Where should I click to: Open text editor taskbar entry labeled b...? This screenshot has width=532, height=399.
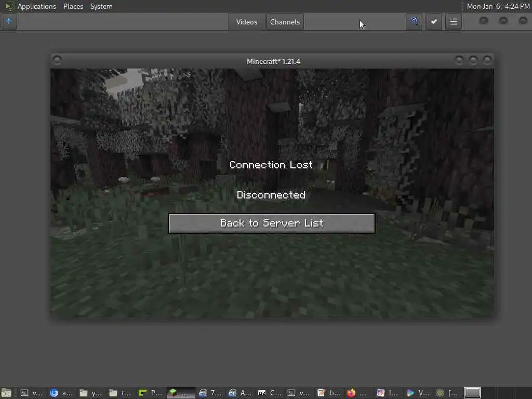tap(329, 393)
